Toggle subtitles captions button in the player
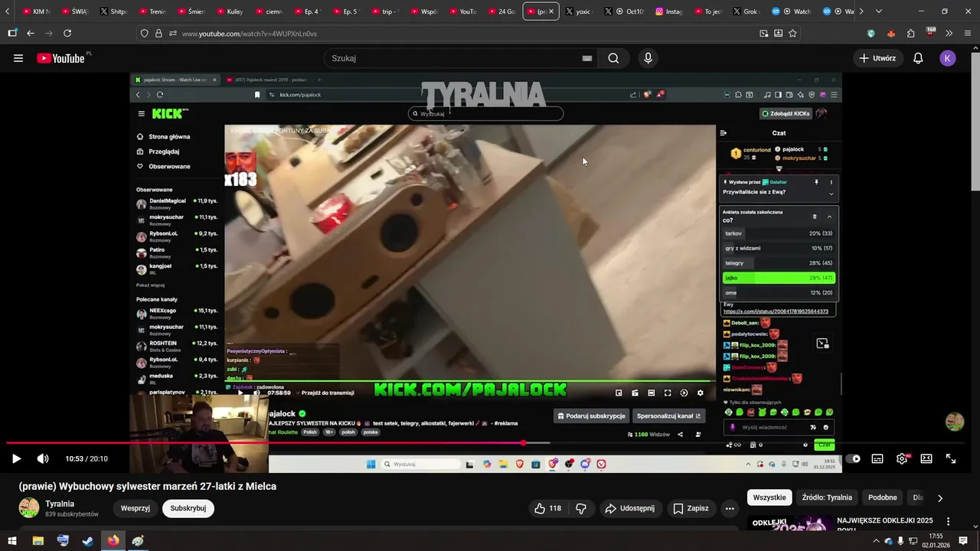The height and width of the screenshot is (551, 980). (877, 458)
